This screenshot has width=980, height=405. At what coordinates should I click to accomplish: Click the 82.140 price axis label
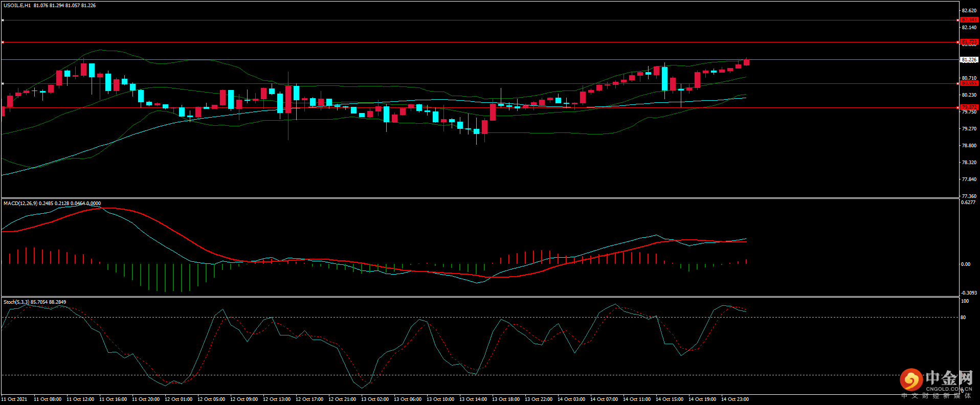(969, 28)
